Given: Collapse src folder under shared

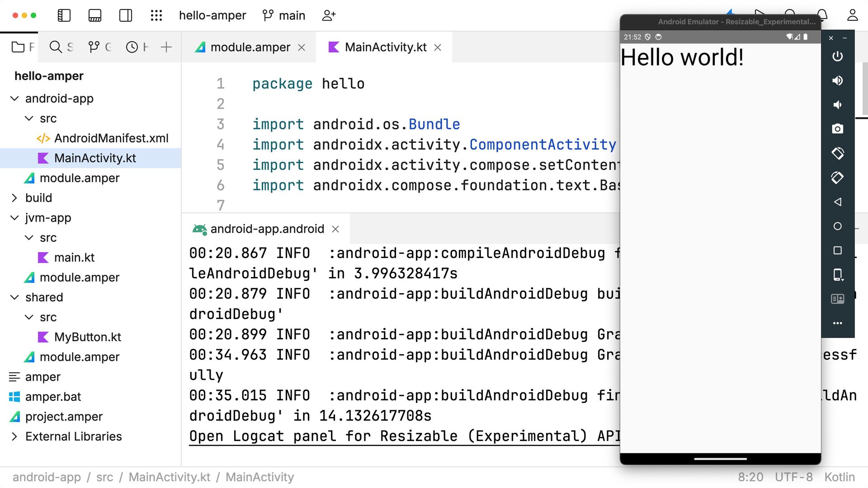Looking at the screenshot, I should pyautogui.click(x=29, y=317).
